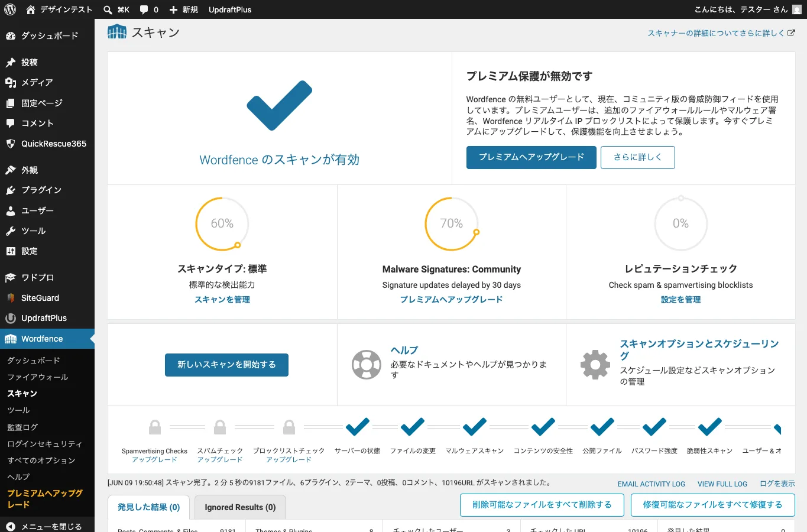Click the ツール wrench icon in sidebar

click(11, 231)
